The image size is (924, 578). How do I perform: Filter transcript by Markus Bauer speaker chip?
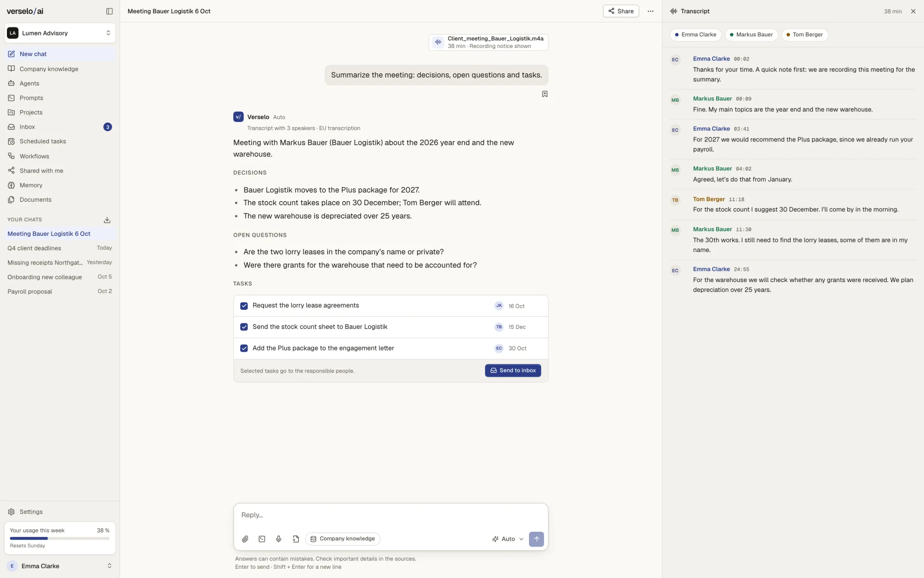click(751, 35)
